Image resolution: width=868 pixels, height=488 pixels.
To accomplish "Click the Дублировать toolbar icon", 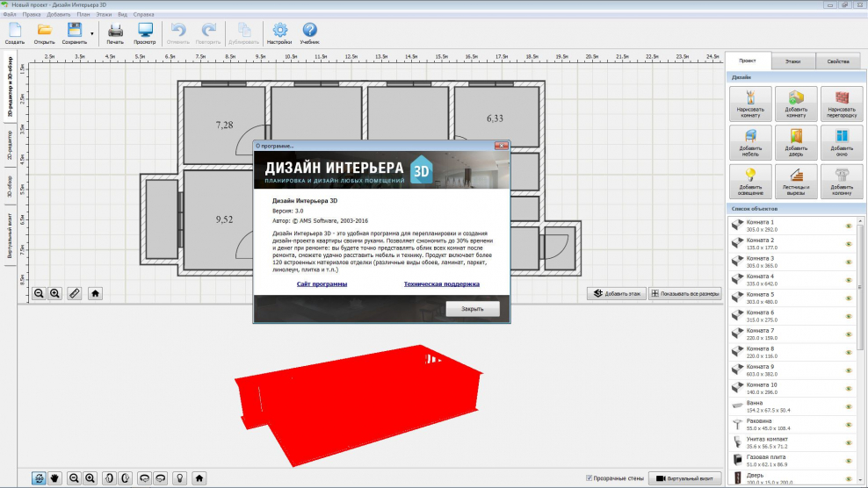I will pos(243,33).
